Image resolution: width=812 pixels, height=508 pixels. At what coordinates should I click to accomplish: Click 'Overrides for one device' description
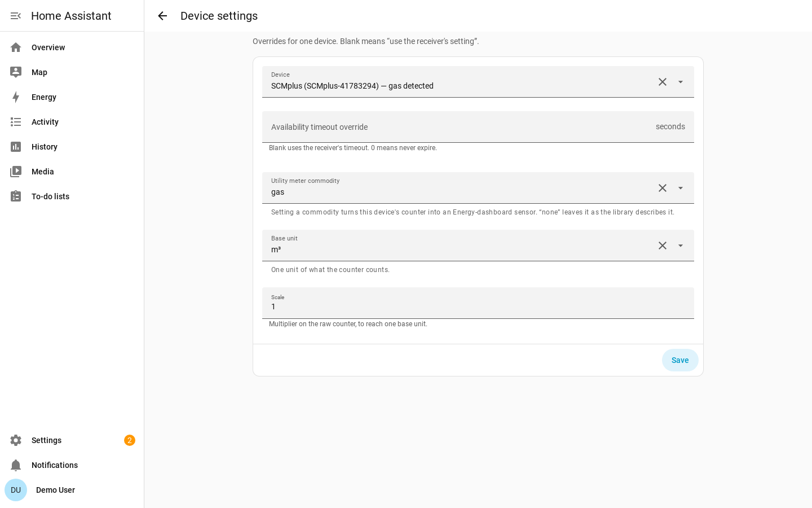[x=366, y=41]
